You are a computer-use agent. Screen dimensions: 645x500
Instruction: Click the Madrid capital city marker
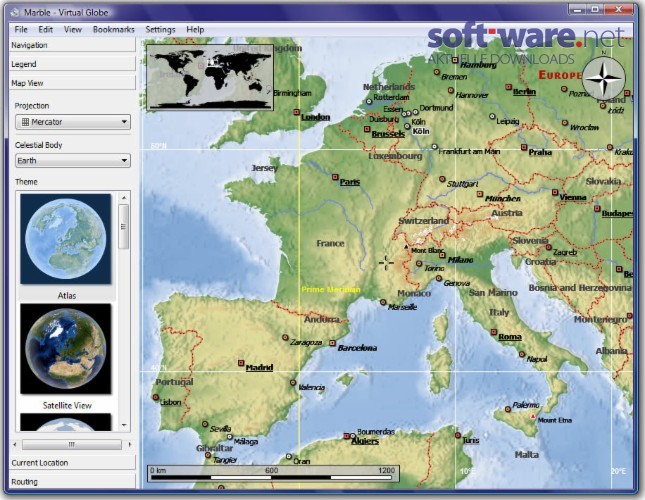[x=241, y=363]
